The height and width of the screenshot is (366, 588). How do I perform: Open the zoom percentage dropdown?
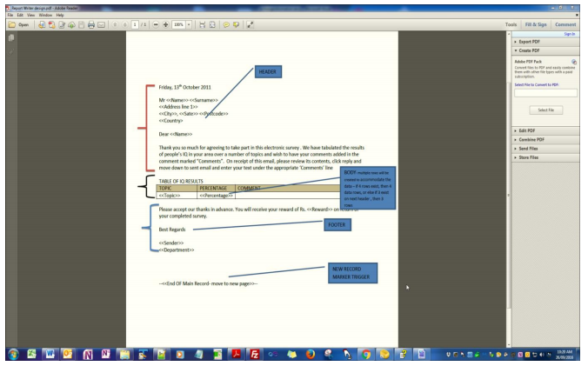point(191,25)
